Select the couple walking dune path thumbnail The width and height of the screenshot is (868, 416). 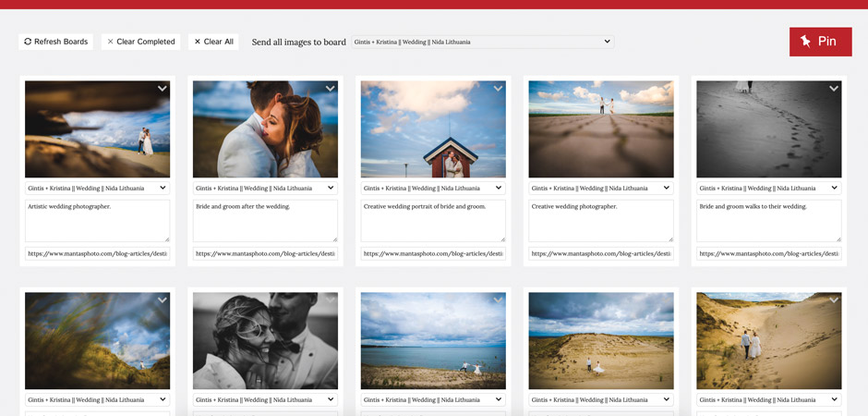coord(769,341)
